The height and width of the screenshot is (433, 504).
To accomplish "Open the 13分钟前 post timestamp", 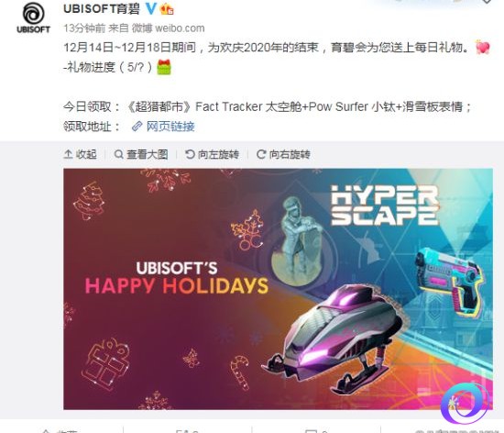I will [84, 28].
